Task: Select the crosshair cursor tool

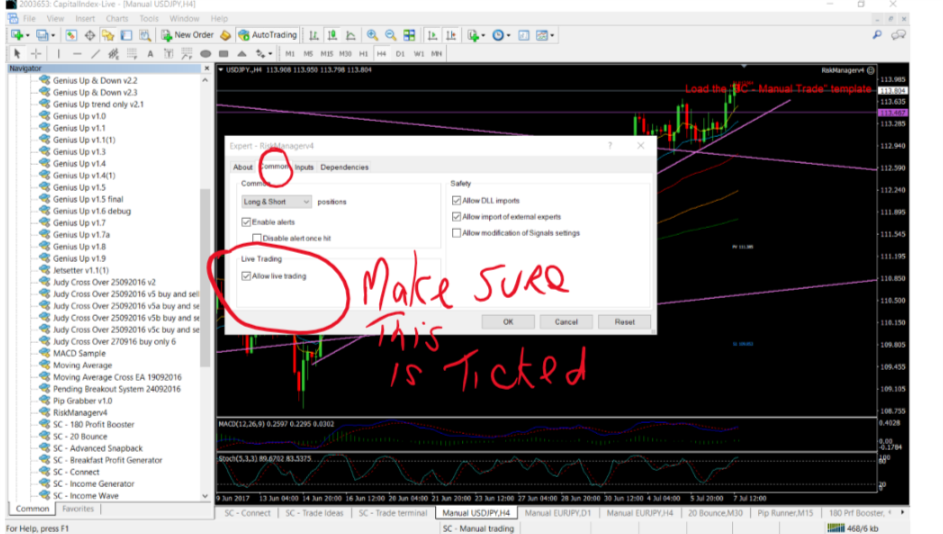Action: (x=36, y=53)
